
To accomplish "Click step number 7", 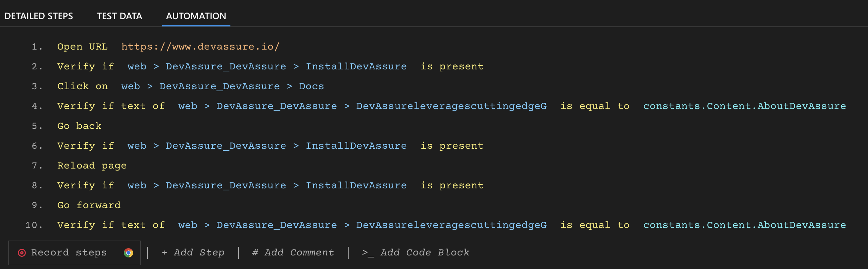I will tap(37, 166).
